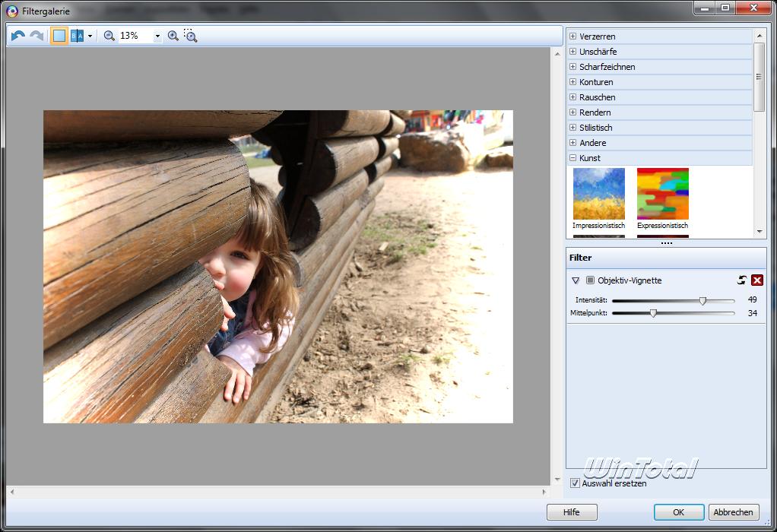Expand the Verzerren filter category
Screen dimensions: 777x532
[573, 36]
